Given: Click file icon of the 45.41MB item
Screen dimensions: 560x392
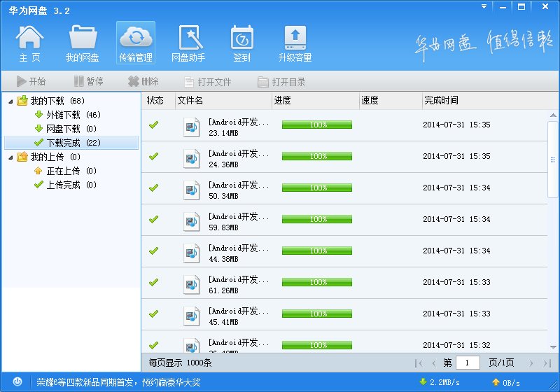Looking at the screenshot, I should pyautogui.click(x=191, y=316).
